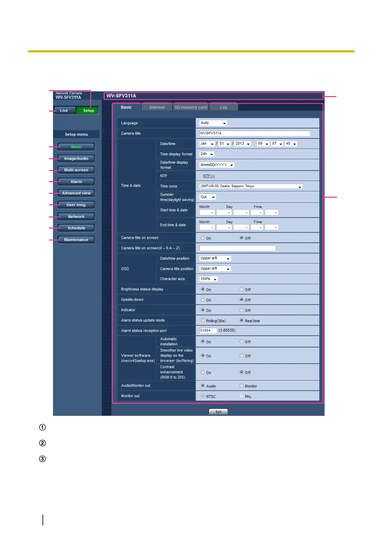392x554 pixels.
Task: Select PAL for Monitor out
Action: 242,396
